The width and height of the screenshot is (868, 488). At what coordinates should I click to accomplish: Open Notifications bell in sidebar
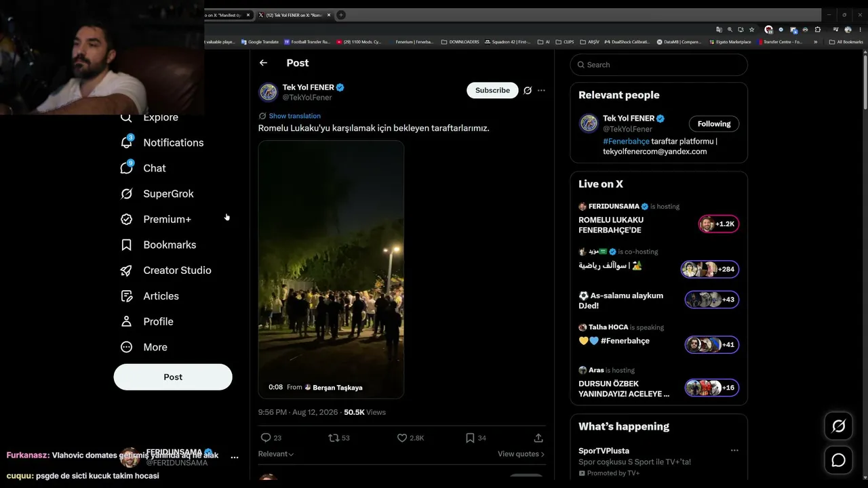(126, 142)
